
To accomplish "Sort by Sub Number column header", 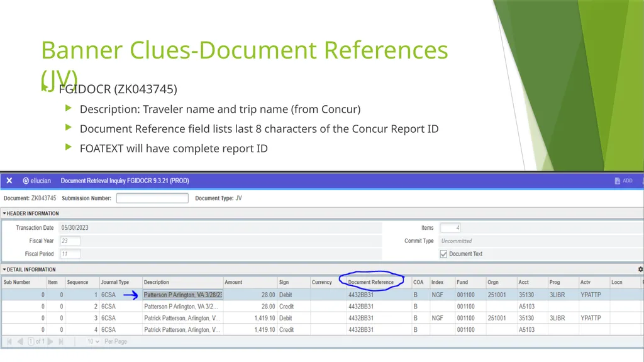I will coord(17,282).
